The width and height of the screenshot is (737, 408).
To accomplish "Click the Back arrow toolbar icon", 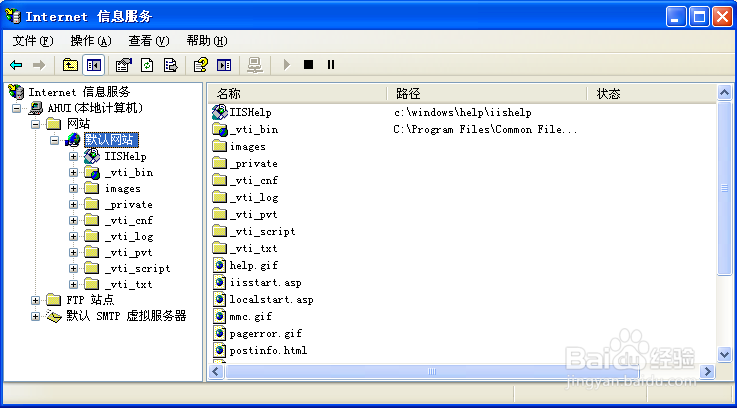I will pyautogui.click(x=16, y=65).
